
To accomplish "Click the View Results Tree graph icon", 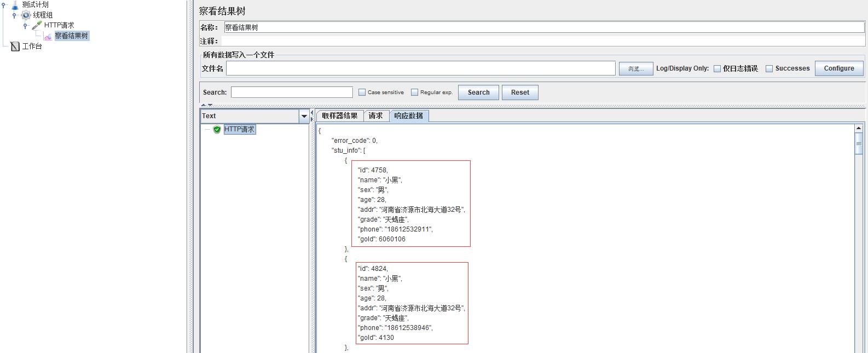I will coord(48,36).
